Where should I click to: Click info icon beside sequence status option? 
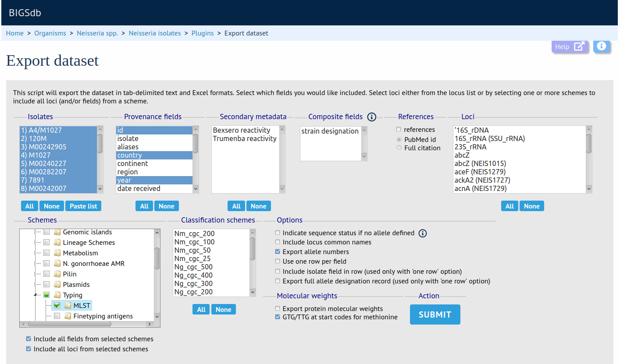point(422,233)
